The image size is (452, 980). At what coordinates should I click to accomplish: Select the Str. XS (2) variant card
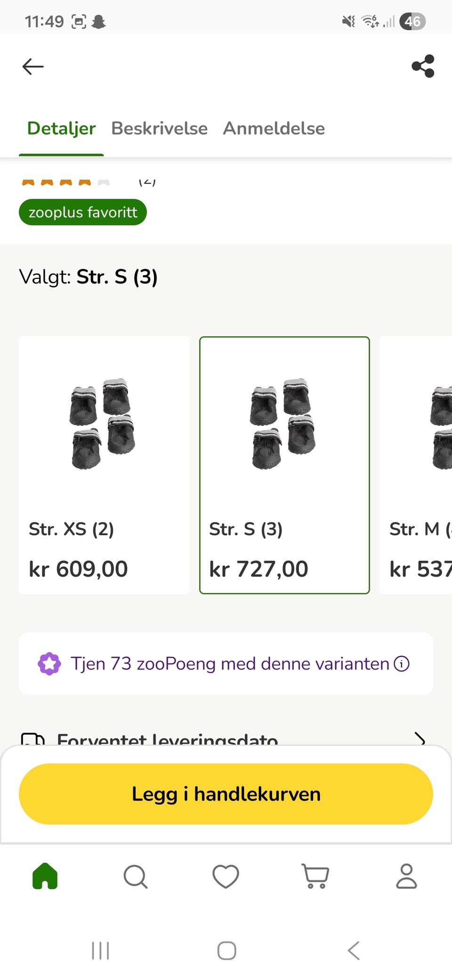(104, 465)
